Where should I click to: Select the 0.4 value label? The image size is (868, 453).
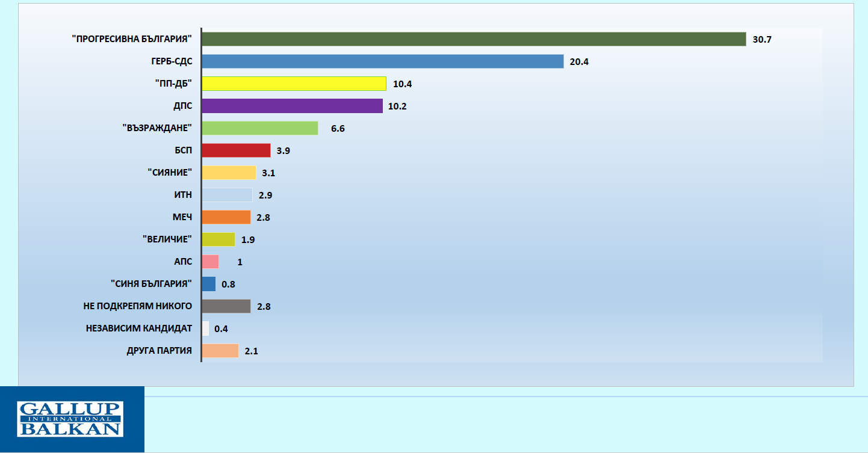tap(221, 329)
